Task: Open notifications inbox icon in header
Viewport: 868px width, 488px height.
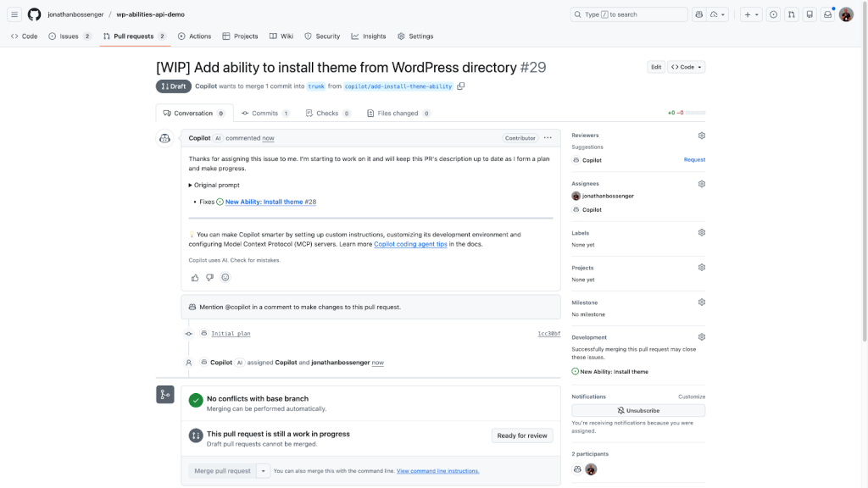Action: click(x=827, y=14)
